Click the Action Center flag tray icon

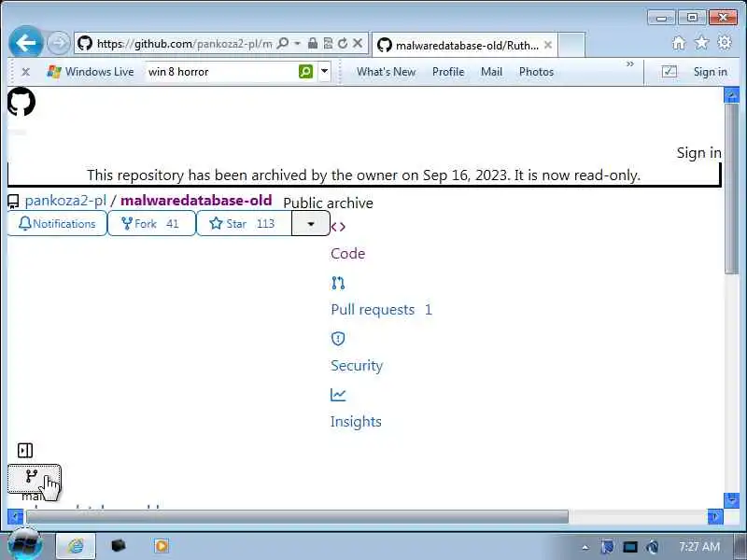pos(608,547)
